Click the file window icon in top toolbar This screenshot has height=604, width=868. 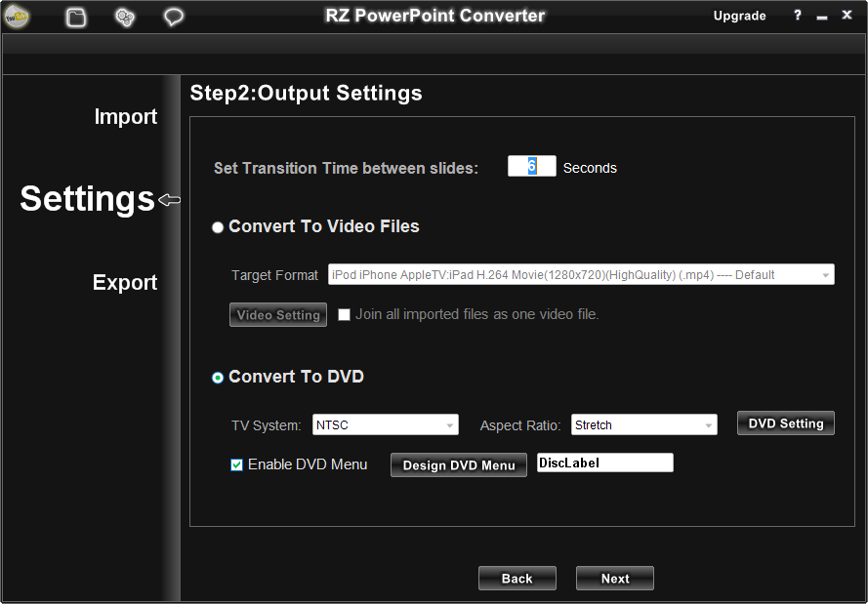coord(76,17)
